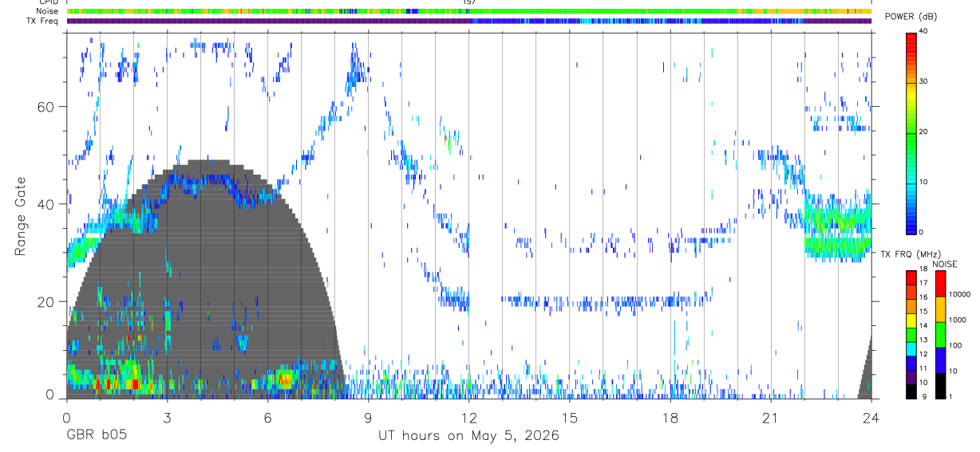The width and height of the screenshot is (980, 452).
Task: Click the "Range Gate" y-axis title
Action: point(20,217)
